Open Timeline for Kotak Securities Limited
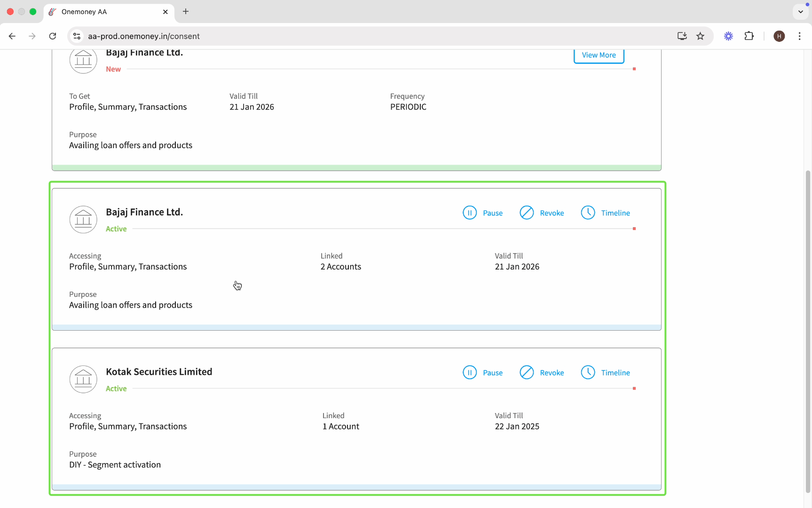 tap(605, 373)
